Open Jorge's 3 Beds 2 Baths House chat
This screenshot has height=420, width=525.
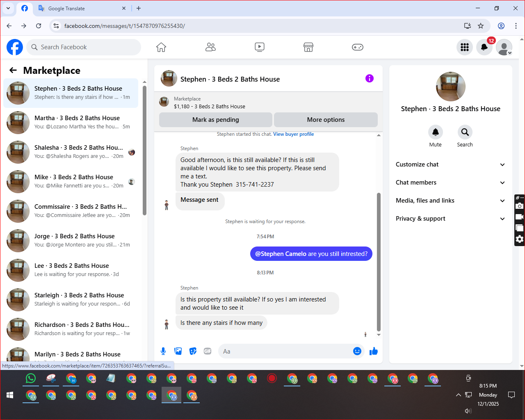(71, 241)
